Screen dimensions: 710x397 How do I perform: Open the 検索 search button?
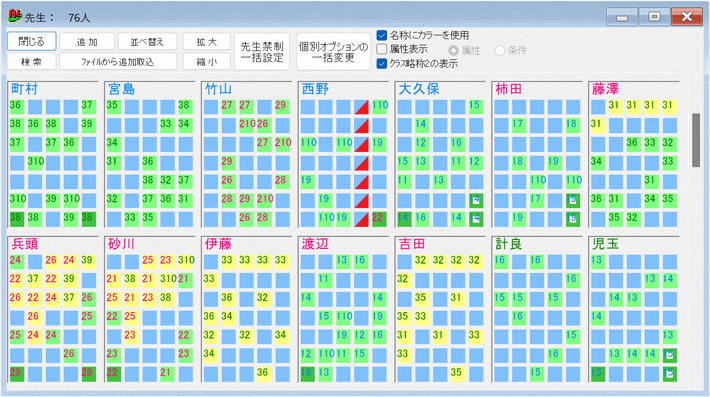[32, 62]
